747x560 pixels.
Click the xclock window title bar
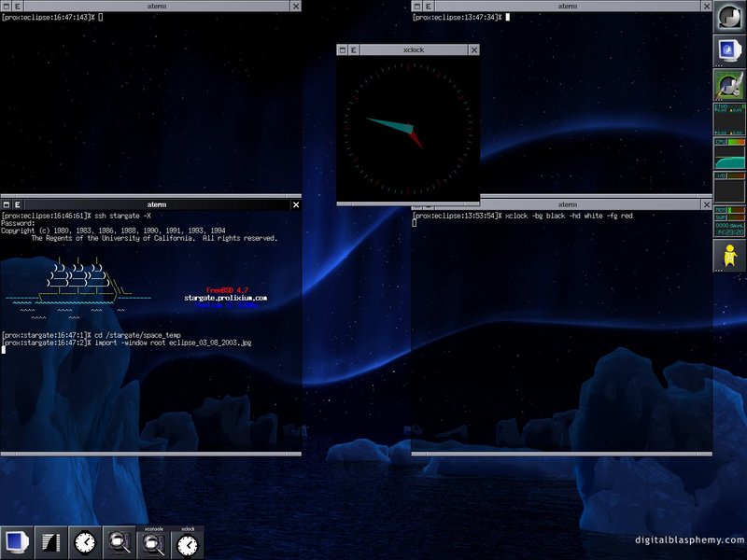(x=414, y=50)
